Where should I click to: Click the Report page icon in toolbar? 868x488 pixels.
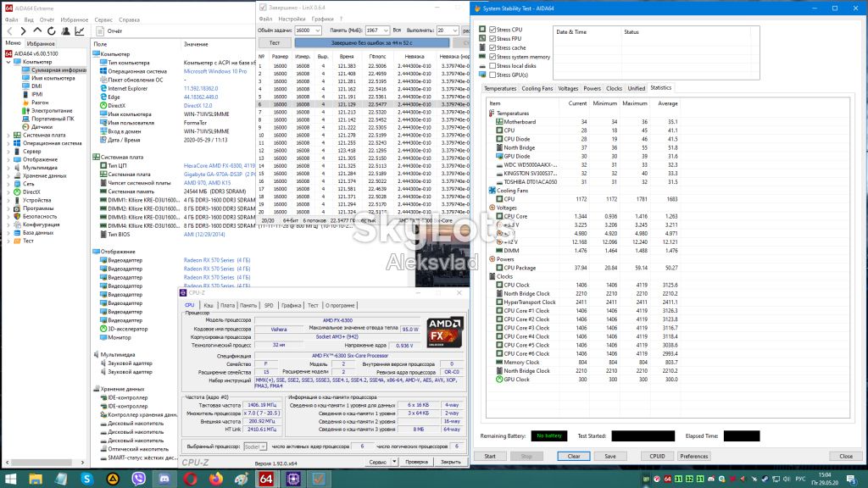point(100,31)
